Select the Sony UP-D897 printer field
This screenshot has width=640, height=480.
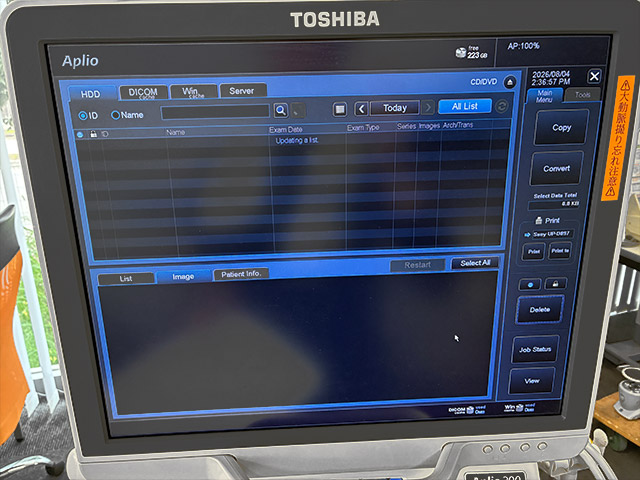click(x=553, y=234)
